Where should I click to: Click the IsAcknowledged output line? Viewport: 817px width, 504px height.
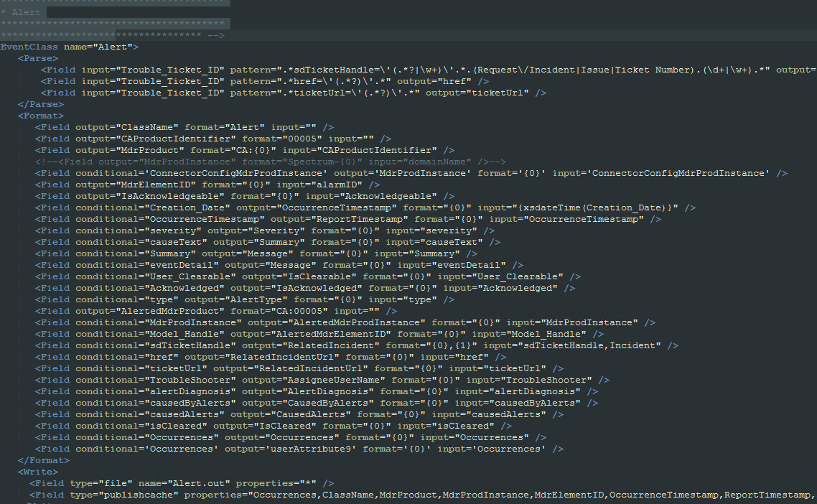305,288
